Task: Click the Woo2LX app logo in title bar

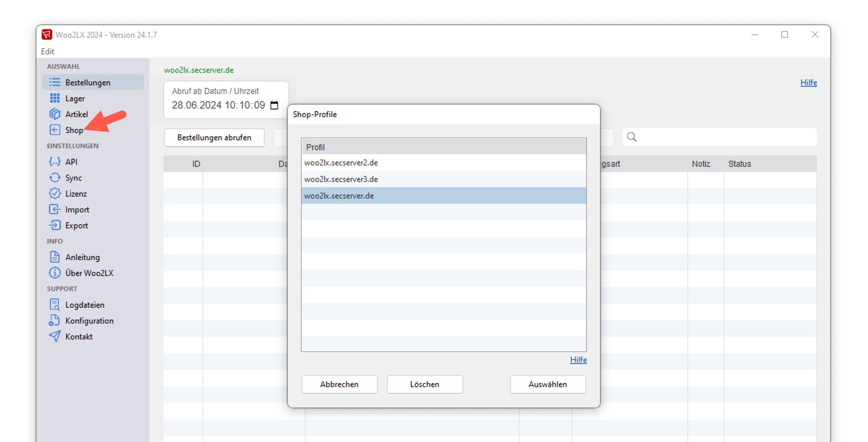Action: pos(47,34)
